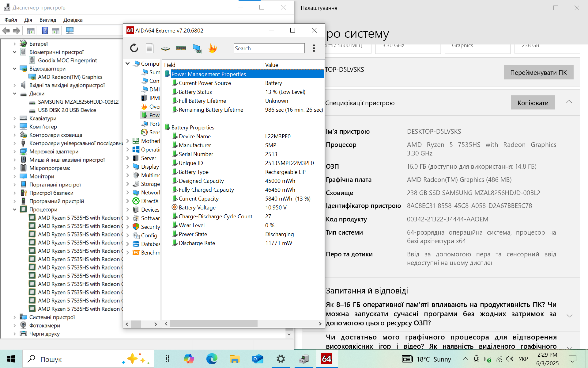Click Перейменувати ПК button in Settings

pos(538,72)
